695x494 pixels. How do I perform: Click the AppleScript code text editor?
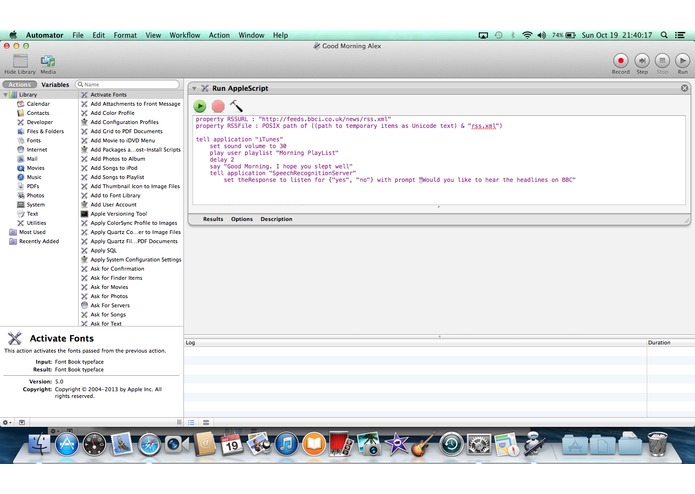439,160
